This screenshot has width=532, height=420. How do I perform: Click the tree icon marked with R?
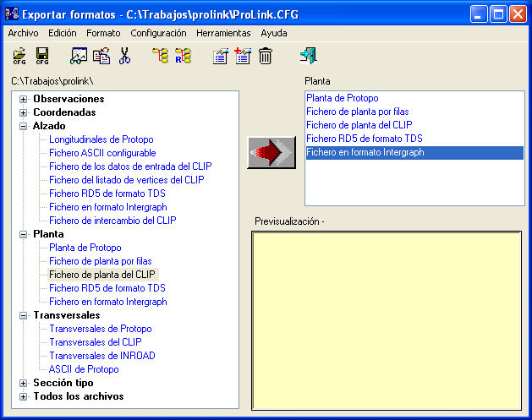tap(183, 57)
